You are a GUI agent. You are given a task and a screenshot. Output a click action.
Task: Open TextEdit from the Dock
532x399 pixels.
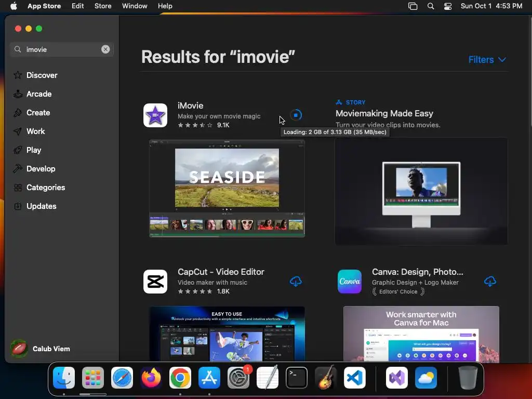pos(268,378)
